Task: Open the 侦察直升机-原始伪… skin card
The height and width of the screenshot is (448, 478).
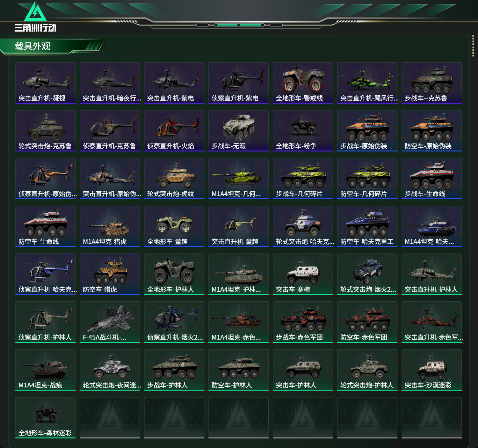Action: [46, 179]
